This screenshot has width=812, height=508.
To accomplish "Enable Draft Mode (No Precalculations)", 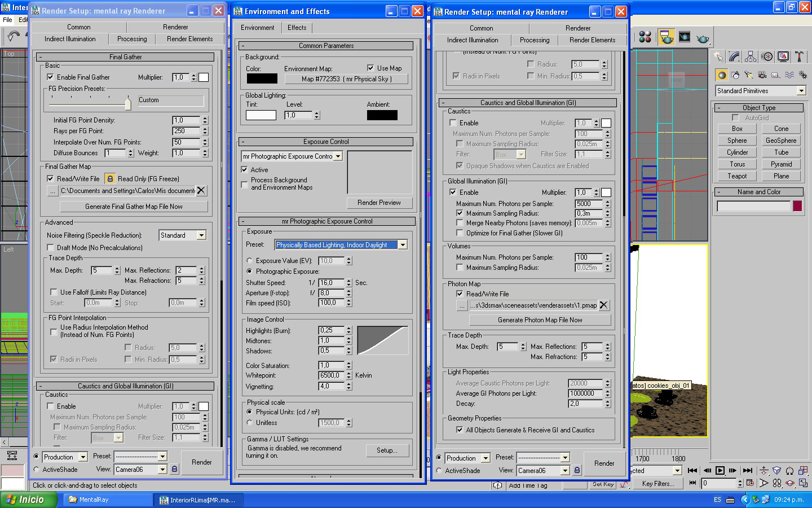I will [x=50, y=248].
